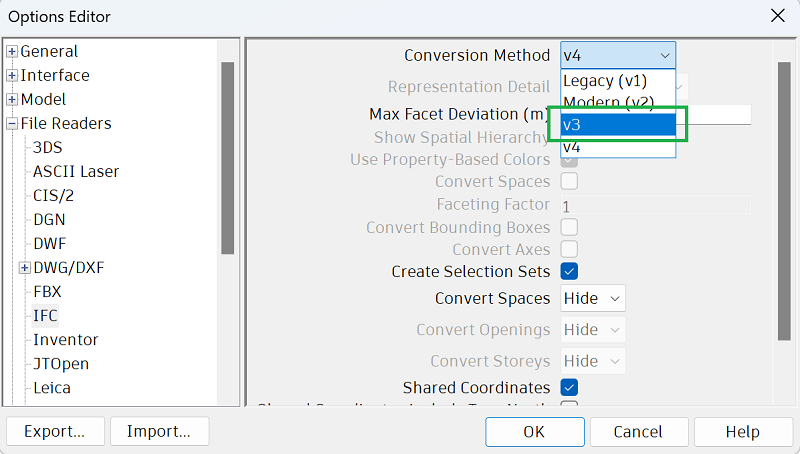Screen dimensions: 800x454
Task: Toggle Create Selection Sets checkbox
Action: click(569, 271)
